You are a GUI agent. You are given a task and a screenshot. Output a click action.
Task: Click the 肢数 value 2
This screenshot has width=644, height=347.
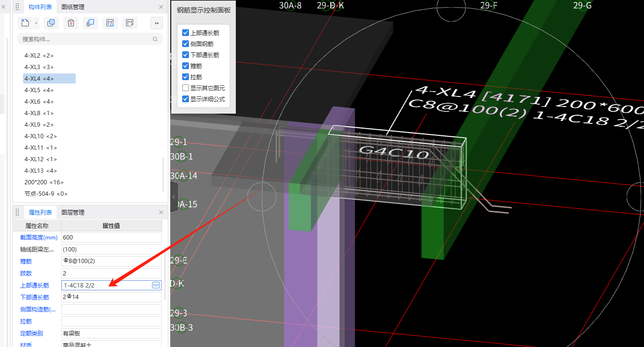click(x=111, y=273)
